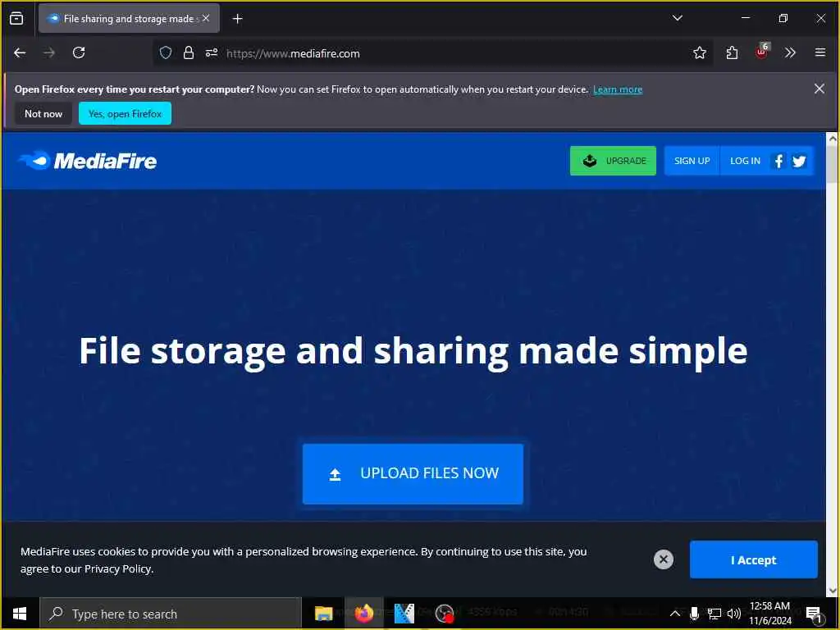Click the scrollbar down arrow

[x=832, y=591]
